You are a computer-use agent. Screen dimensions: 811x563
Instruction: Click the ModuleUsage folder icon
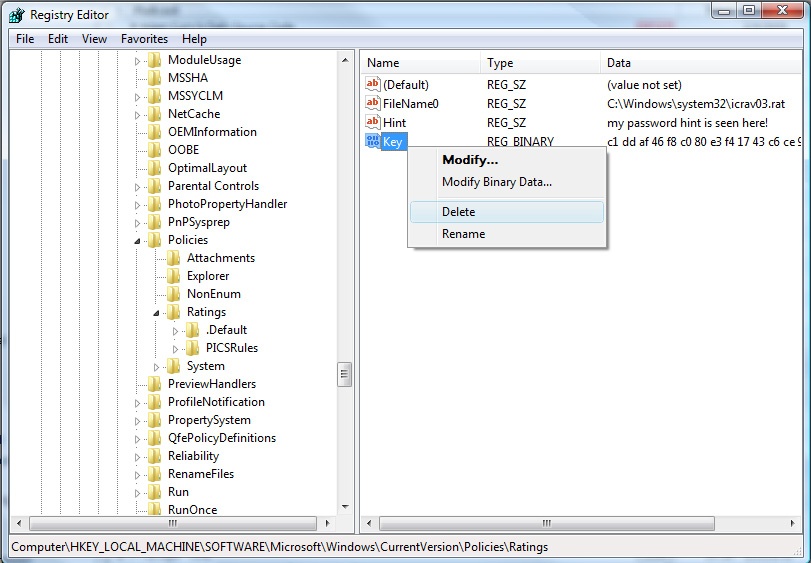[154, 60]
